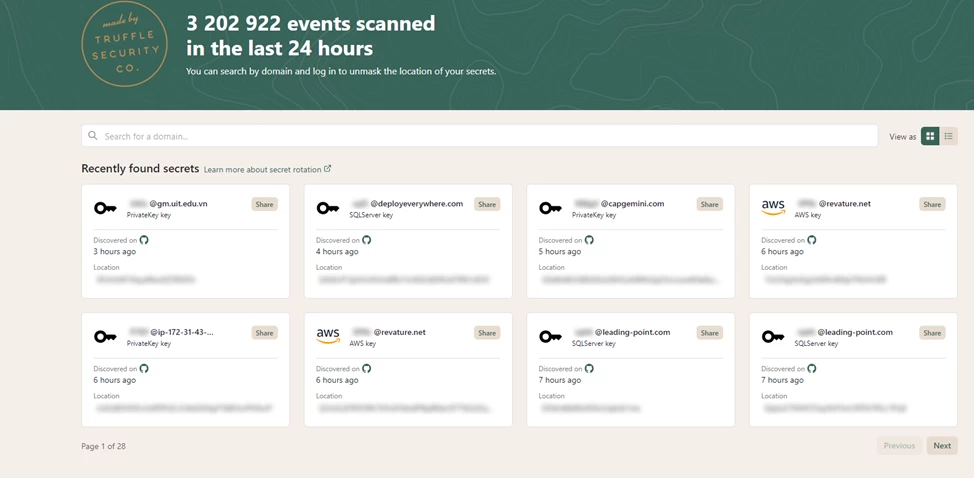Share the gm.uit.edu.vn PrivateKey secret
Viewport: 974px width, 478px height.
coord(264,204)
